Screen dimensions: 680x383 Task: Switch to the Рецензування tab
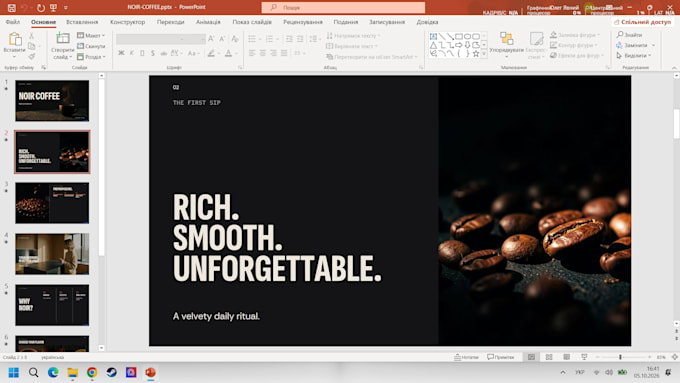(303, 22)
